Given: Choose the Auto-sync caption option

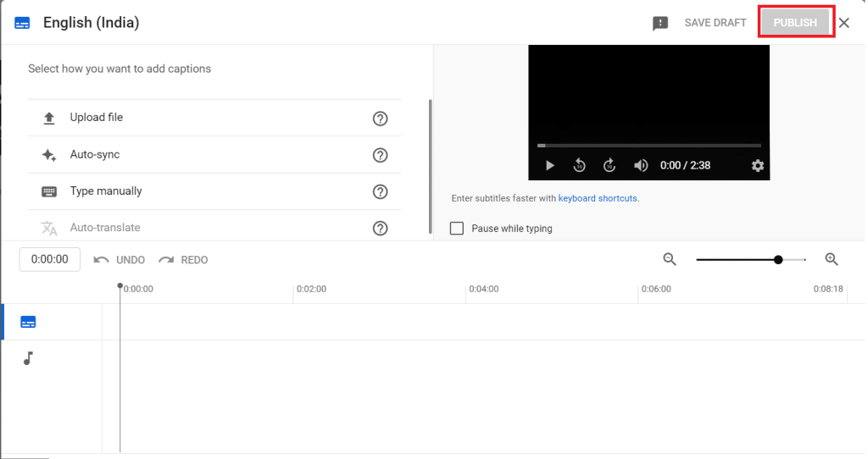Looking at the screenshot, I should point(94,155).
